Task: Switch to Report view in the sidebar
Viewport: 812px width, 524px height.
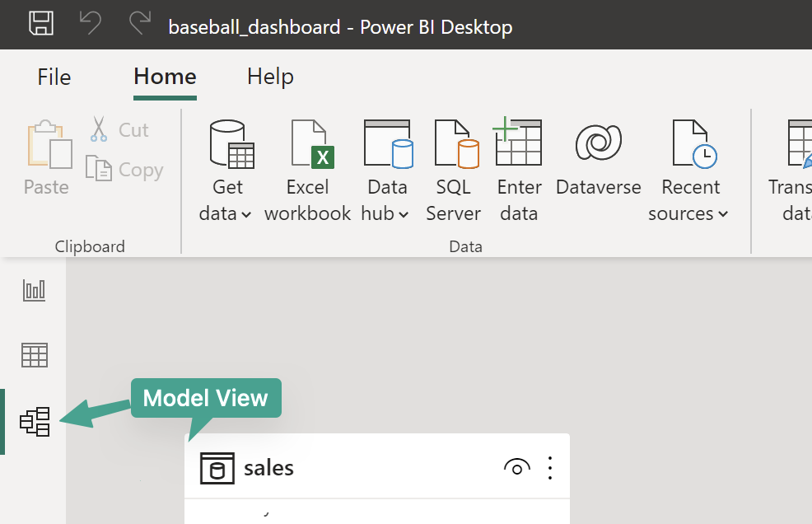Action: click(x=34, y=290)
